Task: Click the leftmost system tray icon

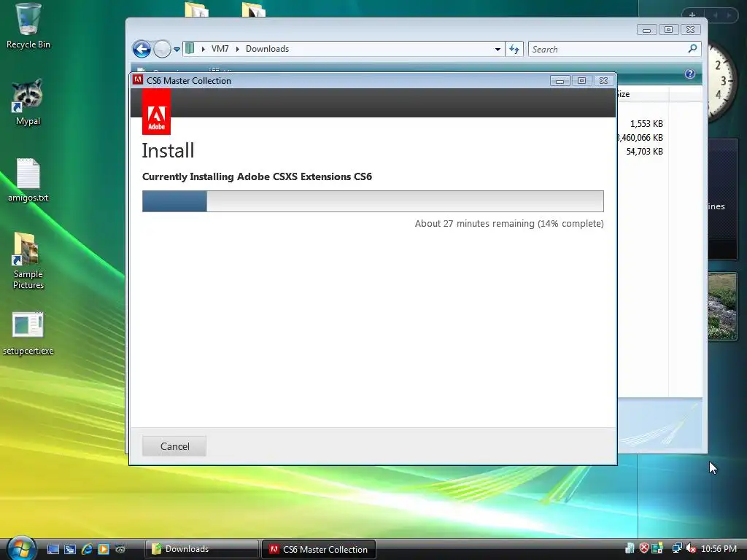Action: (630, 548)
